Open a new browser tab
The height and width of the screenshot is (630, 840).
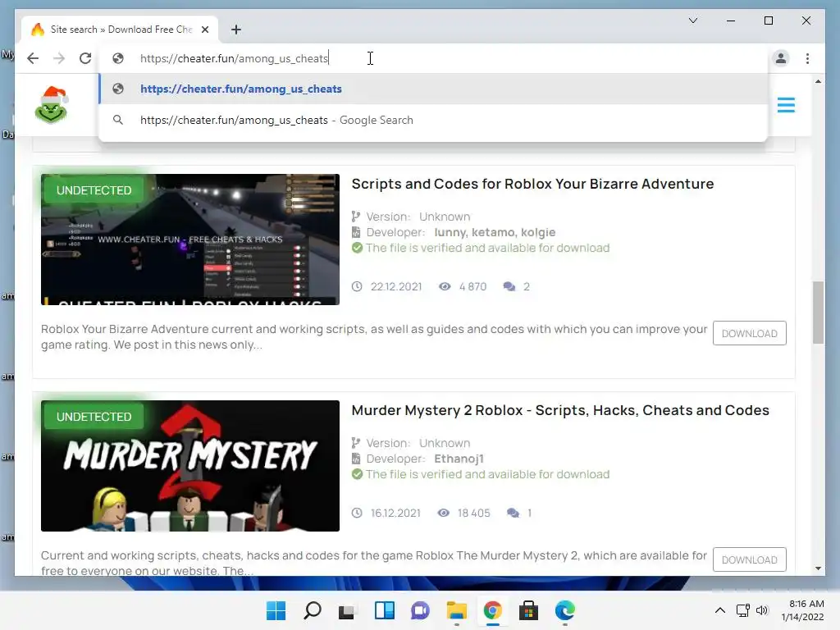(x=236, y=30)
